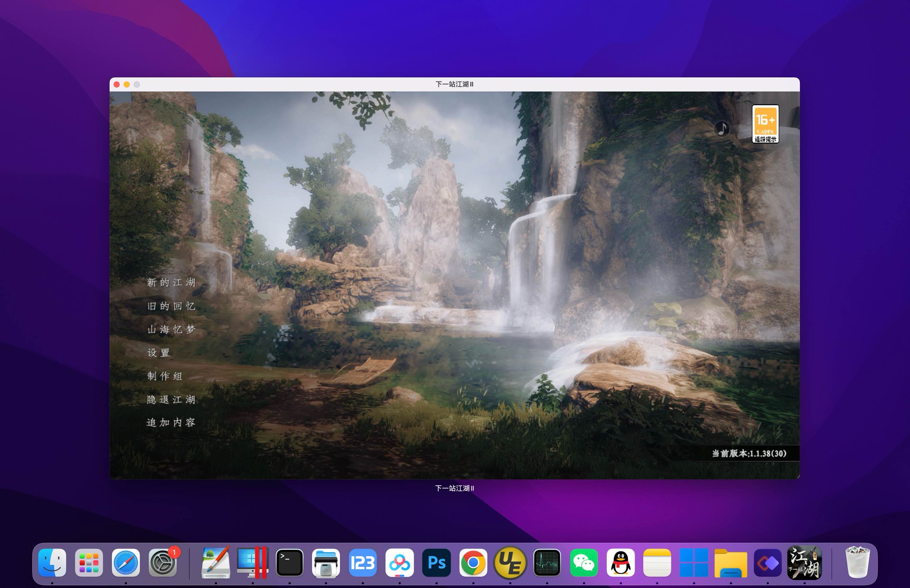
Task: Open WeChat from the Dock
Action: (x=584, y=563)
